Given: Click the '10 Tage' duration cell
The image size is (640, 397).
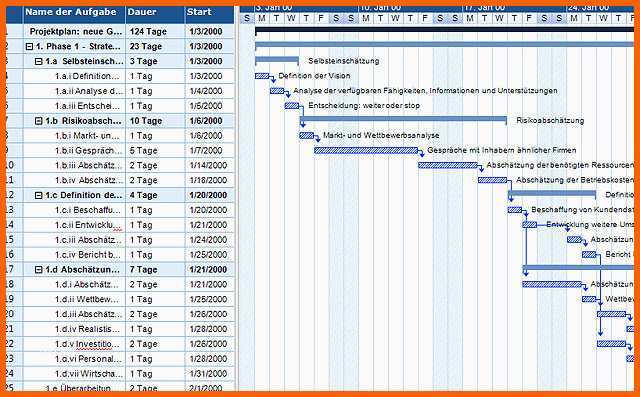Looking at the screenshot, I should pyautogui.click(x=155, y=121).
